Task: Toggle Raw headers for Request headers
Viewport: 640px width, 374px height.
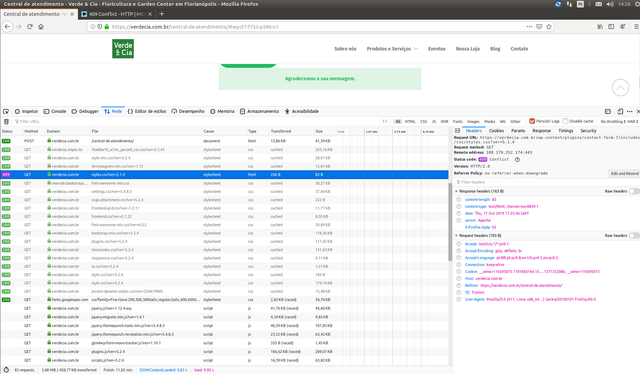Action: pos(633,236)
